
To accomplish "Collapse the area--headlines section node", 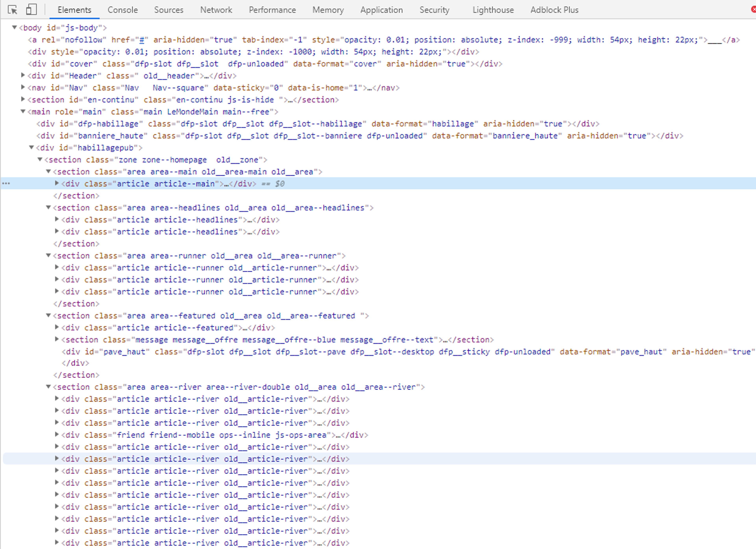I will point(48,207).
